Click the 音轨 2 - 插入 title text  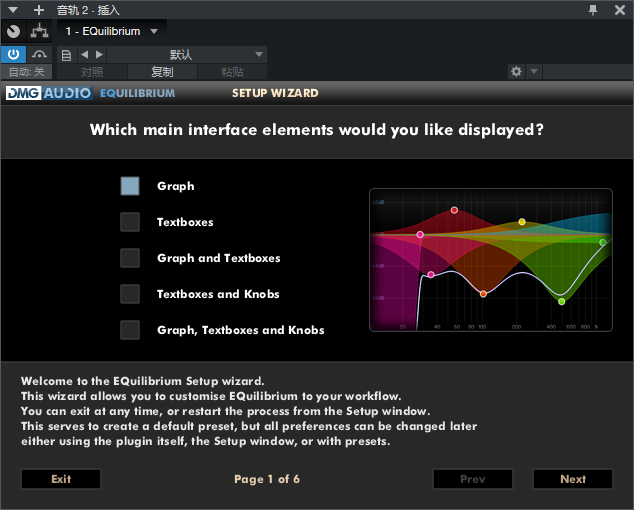pyautogui.click(x=88, y=10)
